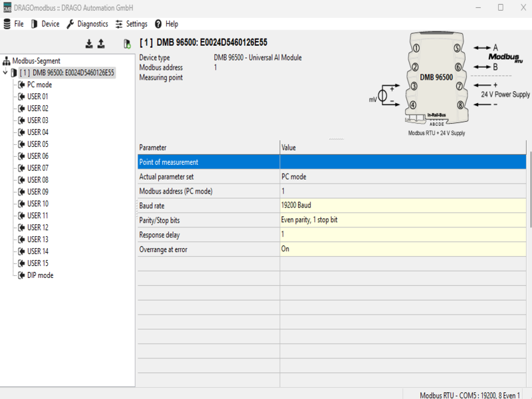
Task: Open the Parity/Stop bits value field
Action: pyautogui.click(x=403, y=220)
